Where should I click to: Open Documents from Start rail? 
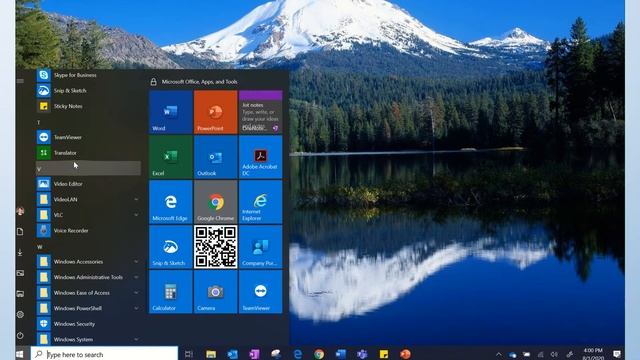pos(20,232)
